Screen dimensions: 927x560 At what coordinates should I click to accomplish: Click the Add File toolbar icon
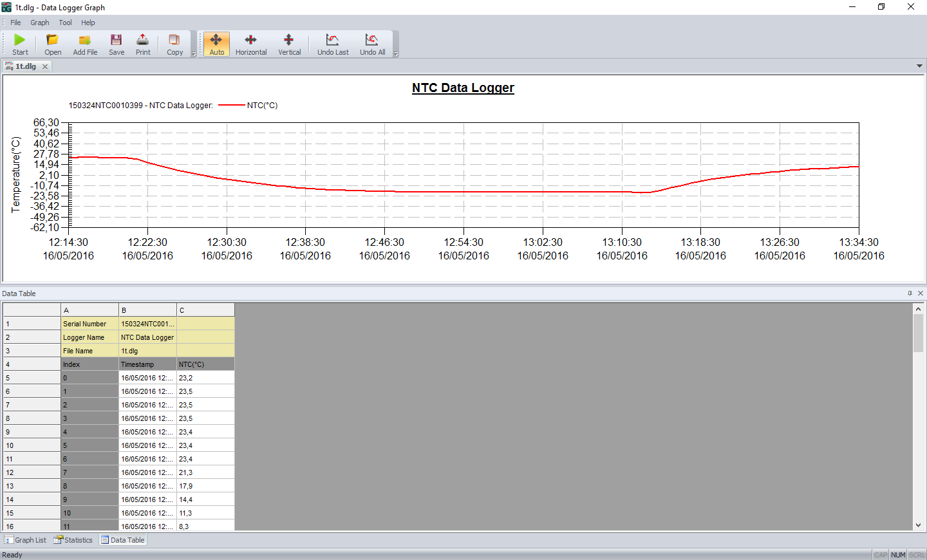pos(85,44)
